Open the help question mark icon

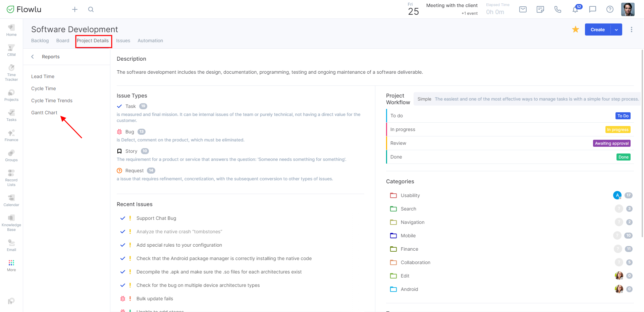(609, 9)
